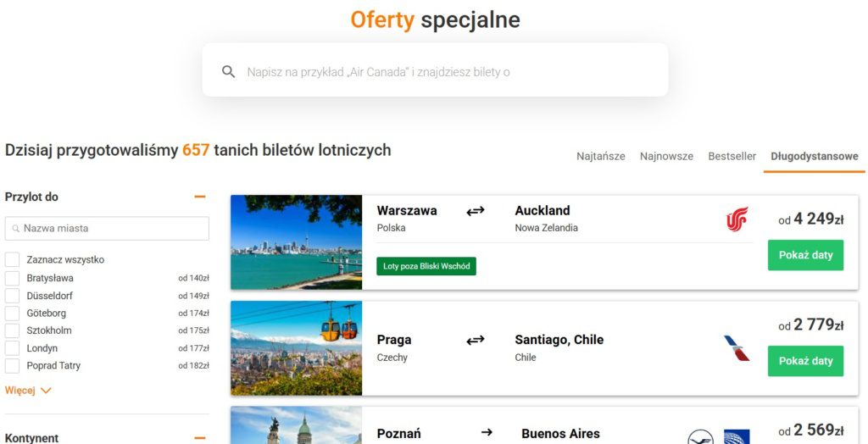The width and height of the screenshot is (868, 444).
Task: Enable the Poprad Tatry checkbox
Action: click(x=12, y=366)
